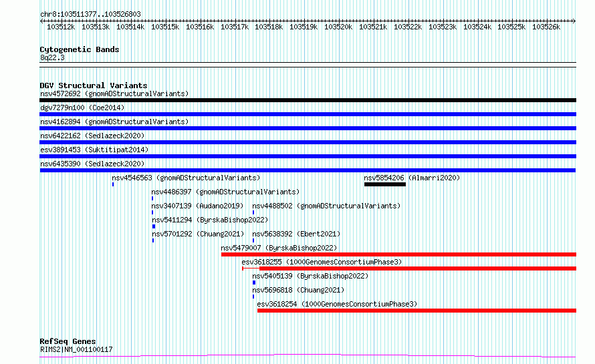Click the blue bar under nsv4162894
Image resolution: width=595 pixels, height=364 pixels.
[x=308, y=128]
